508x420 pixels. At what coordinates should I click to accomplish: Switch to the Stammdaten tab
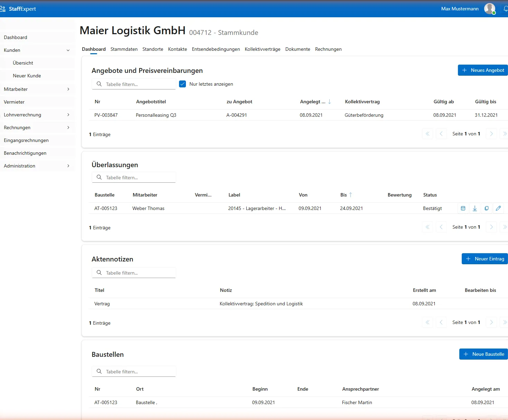click(124, 49)
